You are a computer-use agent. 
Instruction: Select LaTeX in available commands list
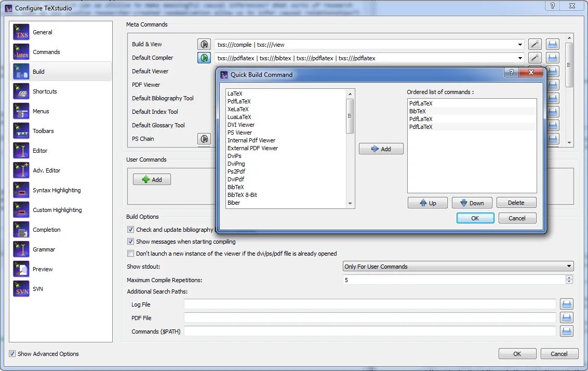click(235, 94)
